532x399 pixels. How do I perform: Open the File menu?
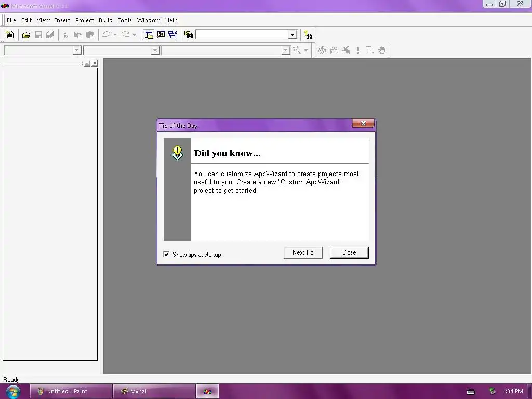(x=11, y=20)
